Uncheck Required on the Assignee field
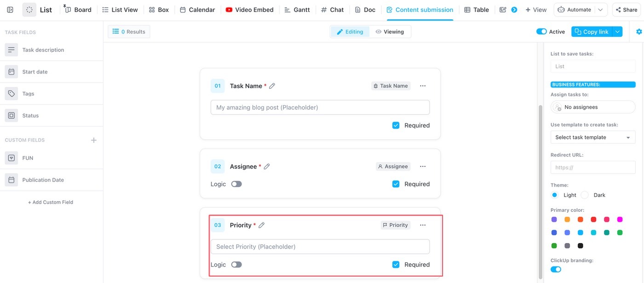 (396, 183)
